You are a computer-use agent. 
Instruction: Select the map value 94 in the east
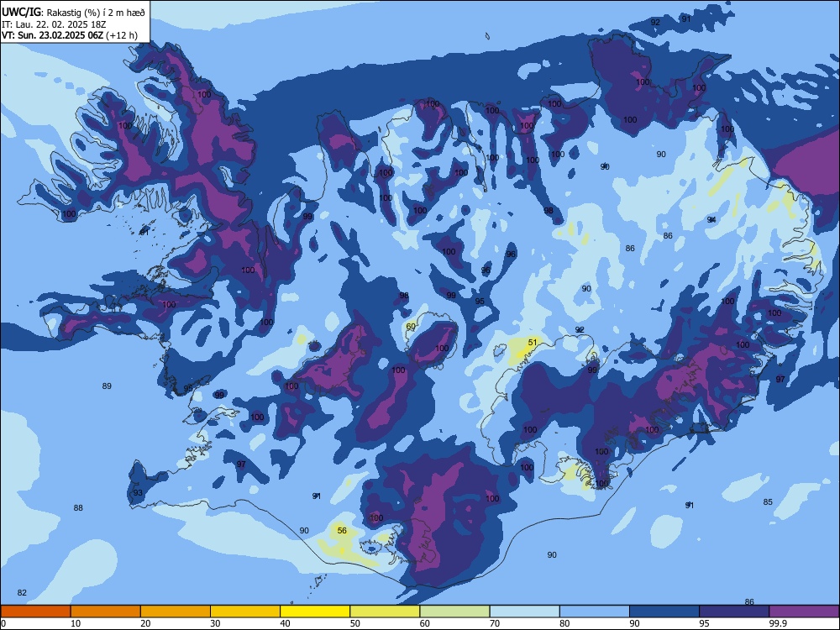711,219
